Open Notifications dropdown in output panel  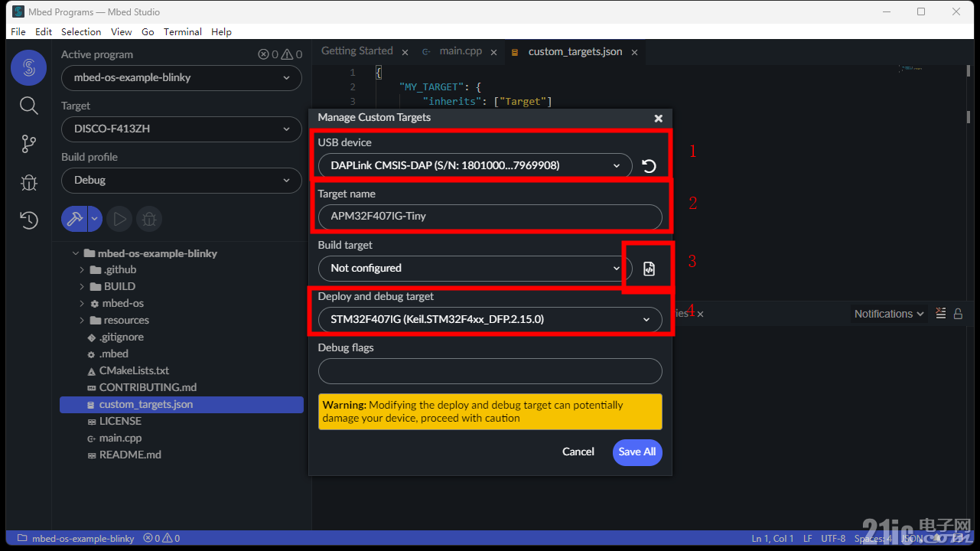click(x=890, y=314)
